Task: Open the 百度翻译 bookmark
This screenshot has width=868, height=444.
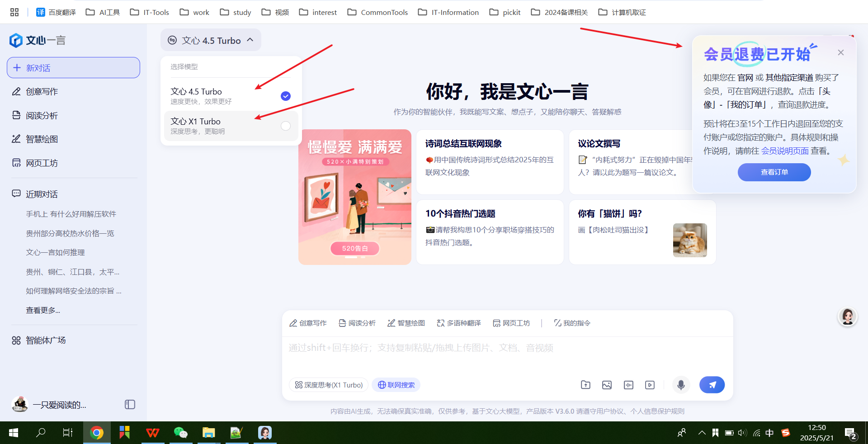Action: [x=56, y=12]
